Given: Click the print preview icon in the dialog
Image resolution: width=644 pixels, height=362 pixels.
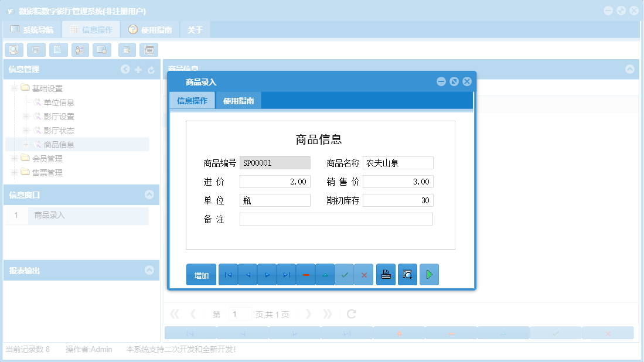Looking at the screenshot, I should pos(407,274).
